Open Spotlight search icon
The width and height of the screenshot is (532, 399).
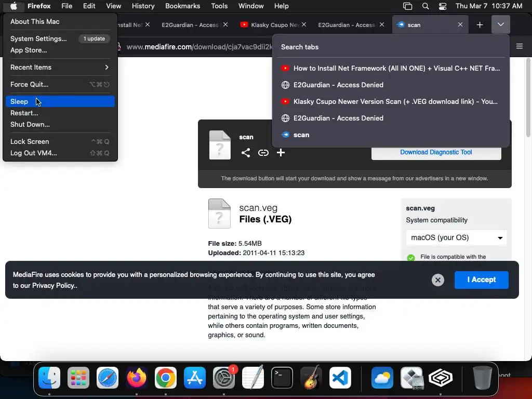(x=425, y=6)
